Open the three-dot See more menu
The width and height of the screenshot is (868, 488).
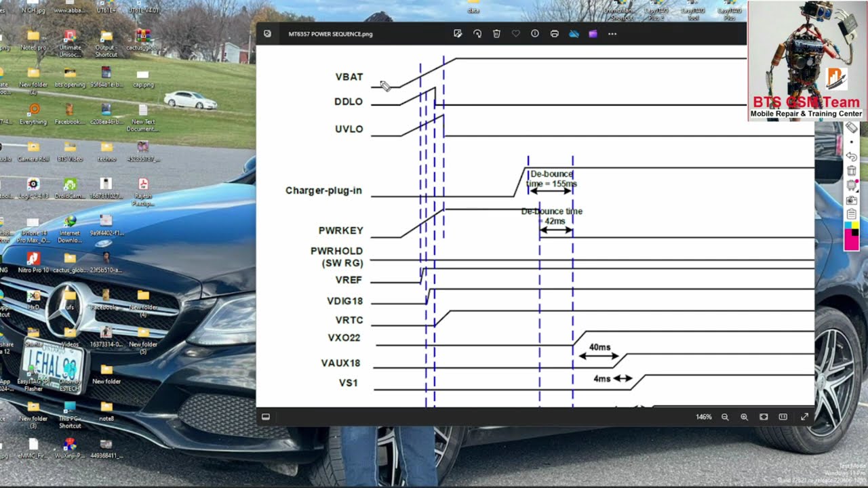click(612, 34)
